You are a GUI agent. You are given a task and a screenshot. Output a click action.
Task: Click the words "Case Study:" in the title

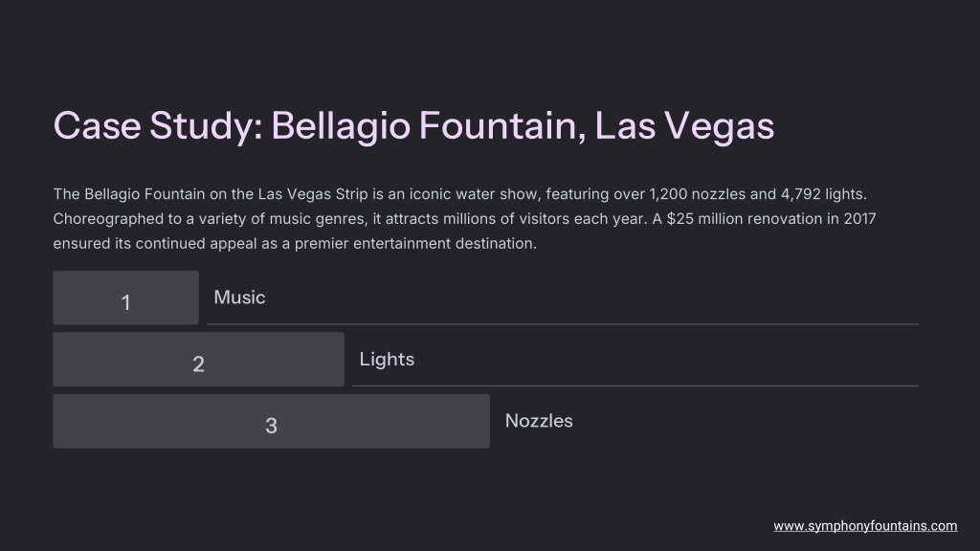[158, 125]
